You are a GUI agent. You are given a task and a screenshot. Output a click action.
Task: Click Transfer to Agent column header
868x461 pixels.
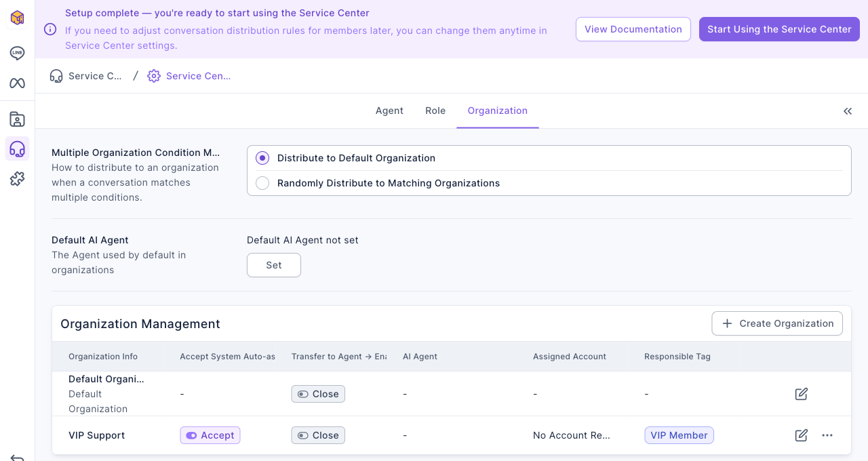(339, 357)
